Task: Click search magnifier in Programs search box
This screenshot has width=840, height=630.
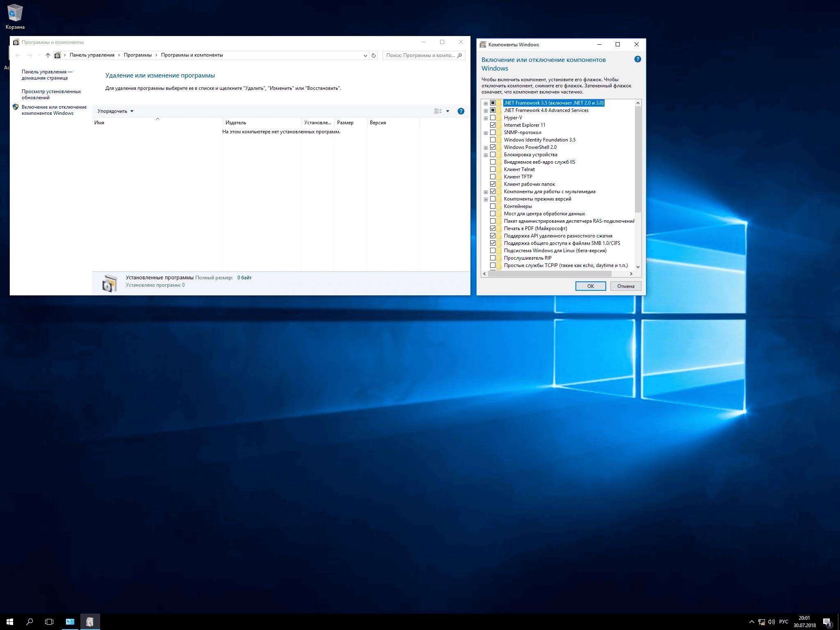Action: point(460,55)
